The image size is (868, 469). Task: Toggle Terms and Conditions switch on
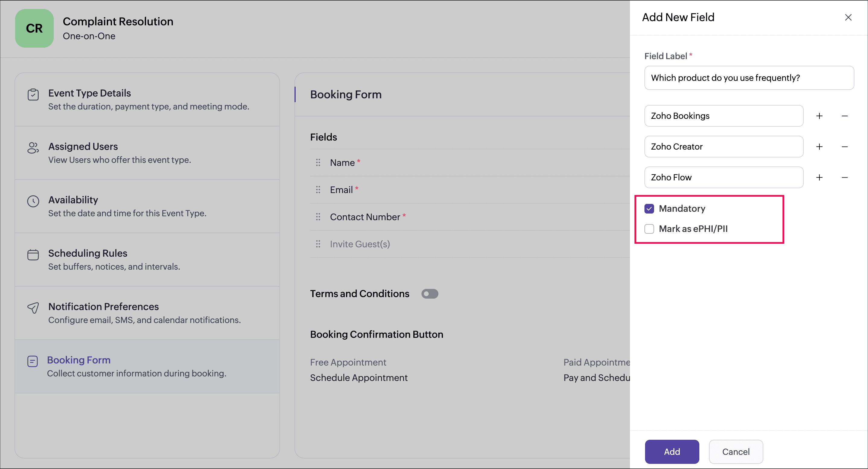click(429, 294)
